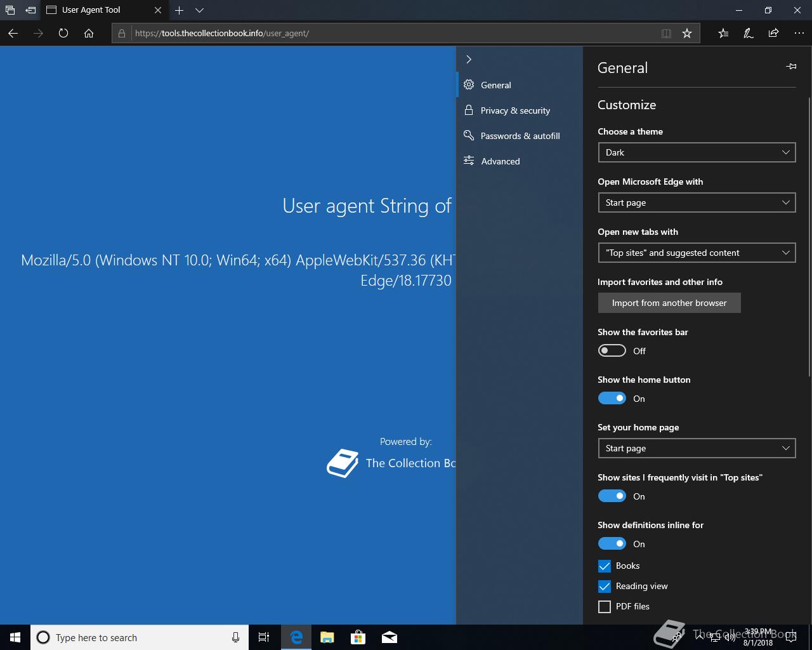Image resolution: width=812 pixels, height=650 pixels.
Task: Open Mail app from taskbar
Action: (390, 637)
